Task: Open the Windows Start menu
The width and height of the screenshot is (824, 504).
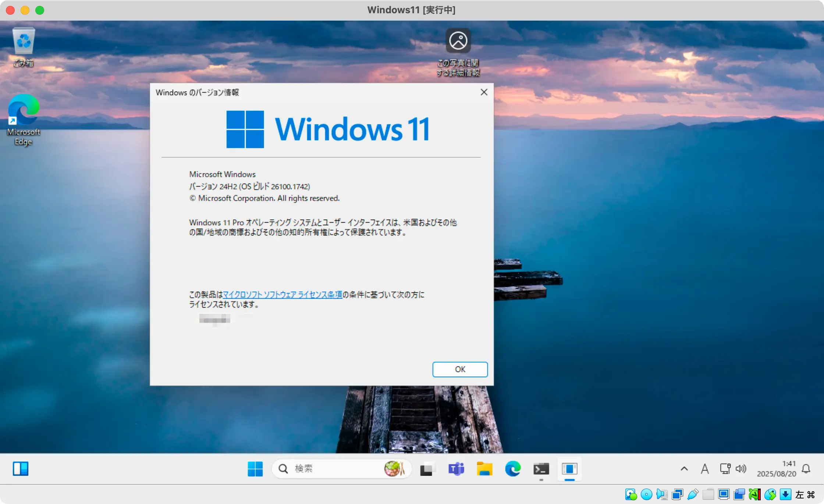Action: coord(255,469)
